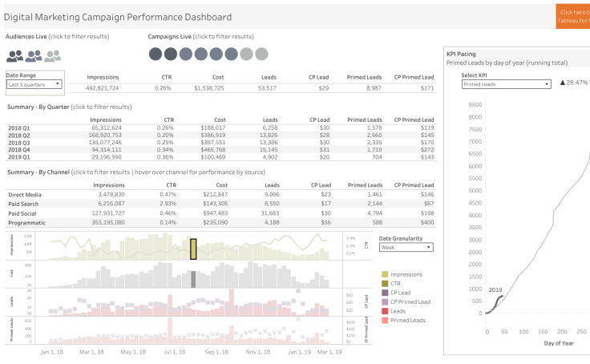Click the highlighted bar in Impressions chart
Image resolution: width=590 pixels, height=364 pixels.
pos(193,249)
